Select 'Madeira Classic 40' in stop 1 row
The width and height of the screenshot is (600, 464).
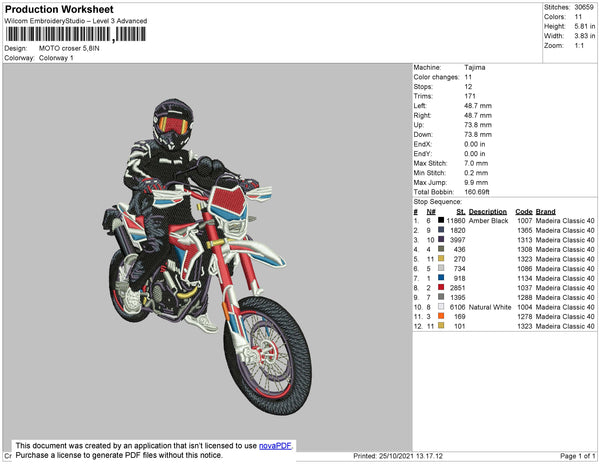click(x=565, y=221)
